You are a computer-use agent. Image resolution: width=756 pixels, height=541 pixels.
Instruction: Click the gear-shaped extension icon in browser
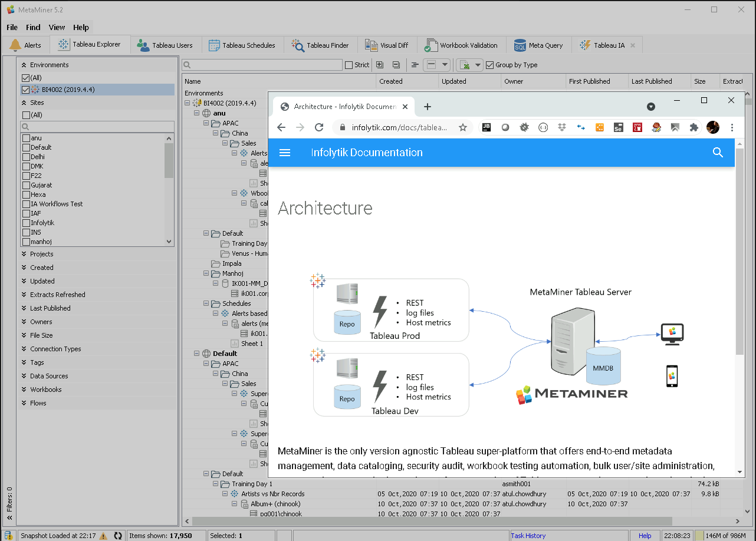[x=524, y=127]
